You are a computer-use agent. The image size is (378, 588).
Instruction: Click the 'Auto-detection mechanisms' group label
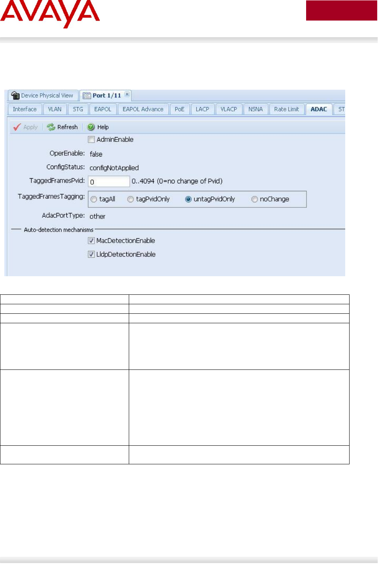coord(58,230)
